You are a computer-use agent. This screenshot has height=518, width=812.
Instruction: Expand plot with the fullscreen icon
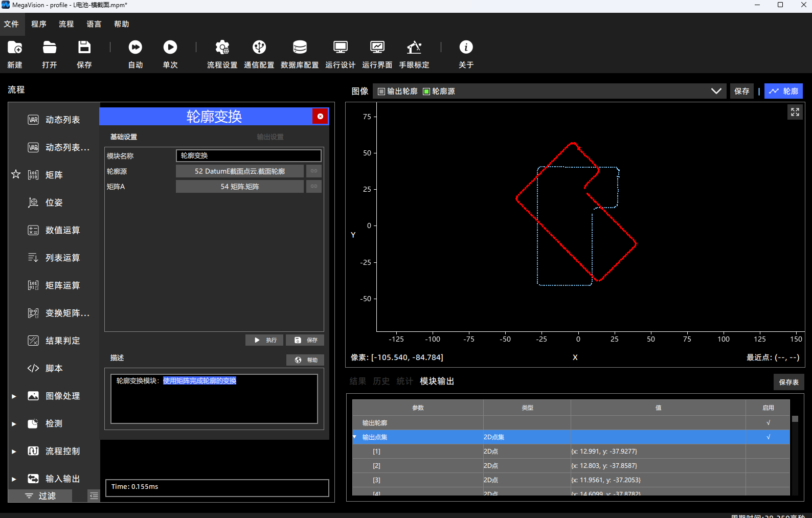[795, 112]
